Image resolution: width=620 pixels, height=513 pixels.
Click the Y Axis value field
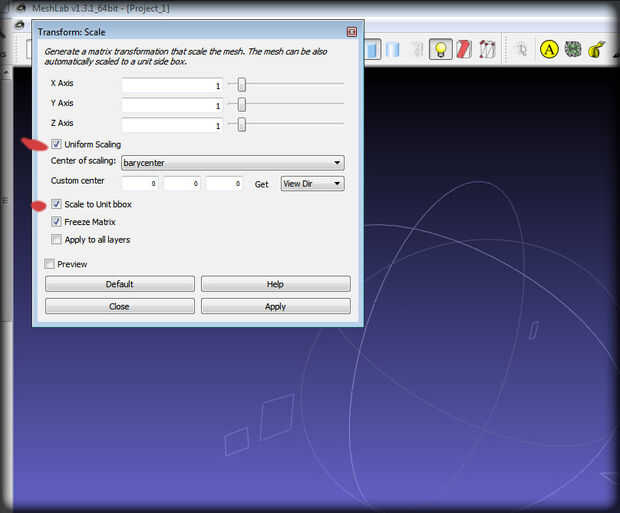pyautogui.click(x=172, y=105)
